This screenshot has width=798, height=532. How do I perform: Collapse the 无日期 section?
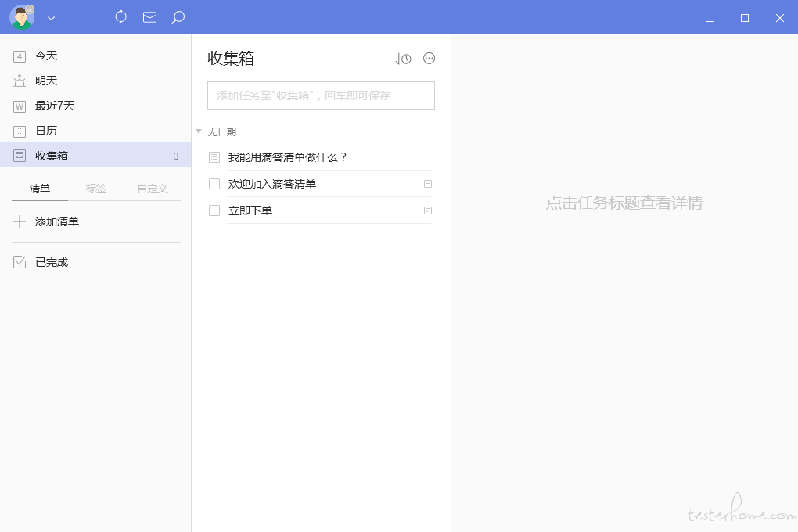click(x=199, y=131)
